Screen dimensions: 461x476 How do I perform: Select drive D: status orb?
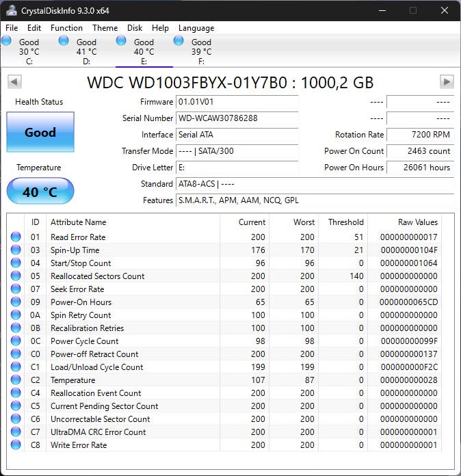coord(64,41)
